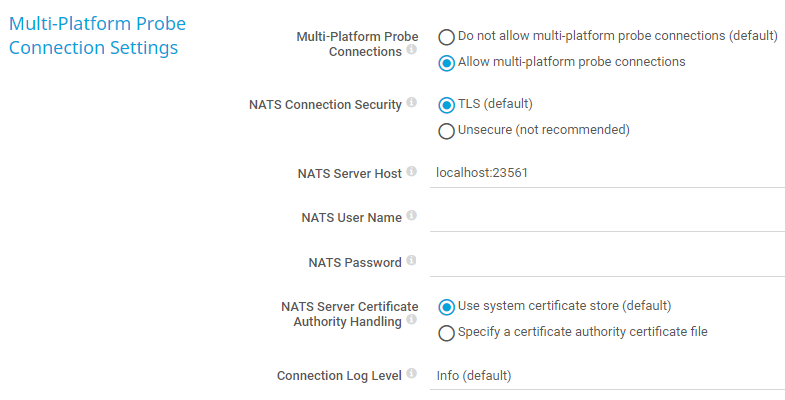The height and width of the screenshot is (400, 785).
Task: Select Unsecure (not recommended) option
Action: [x=446, y=131]
